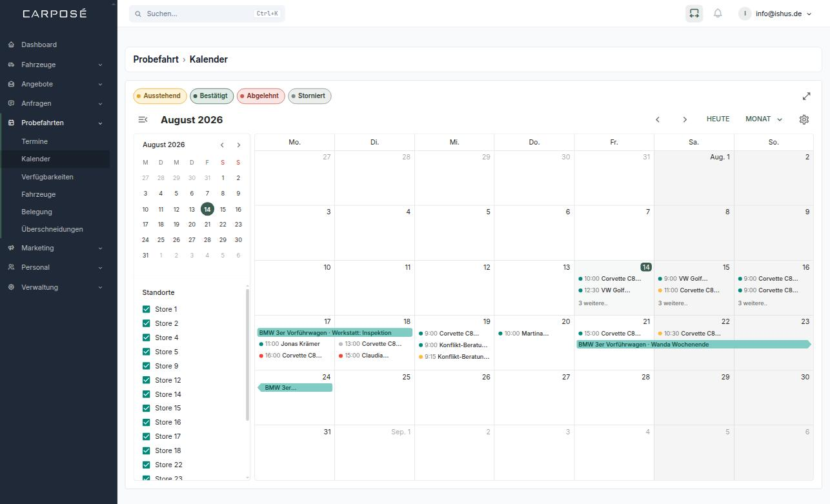Screen dimensions: 830x504
Task: Open the Belegung submenu item
Action: pos(36,212)
